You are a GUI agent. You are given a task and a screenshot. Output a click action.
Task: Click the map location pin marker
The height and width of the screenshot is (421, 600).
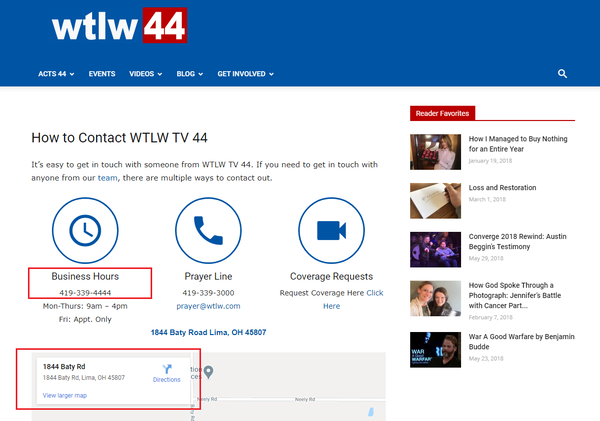pyautogui.click(x=209, y=372)
